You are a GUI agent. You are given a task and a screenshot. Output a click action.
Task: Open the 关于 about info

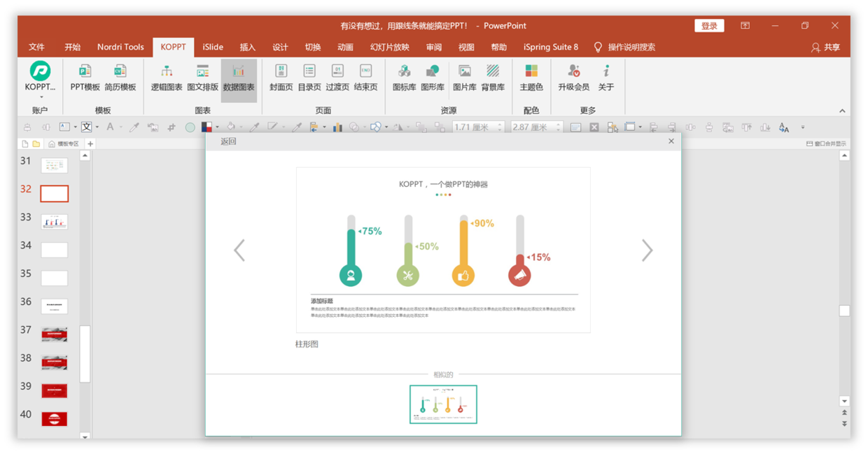606,78
